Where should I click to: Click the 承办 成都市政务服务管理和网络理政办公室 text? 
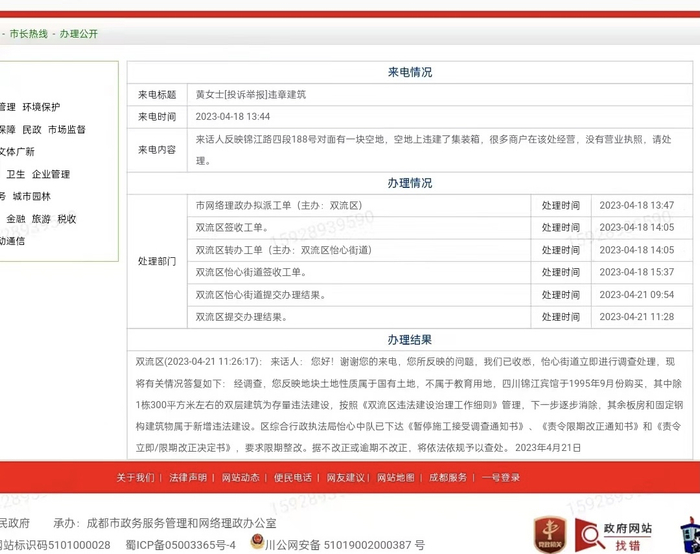(x=165, y=523)
